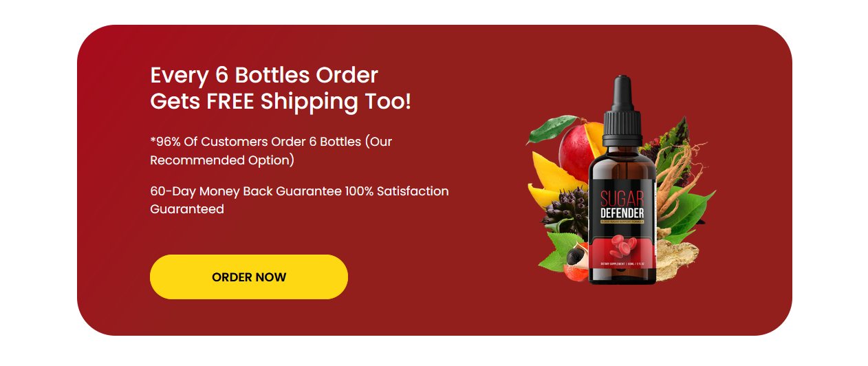Click the Sugar Defender bottle image
Image resolution: width=868 pixels, height=366 pixels.
622,180
